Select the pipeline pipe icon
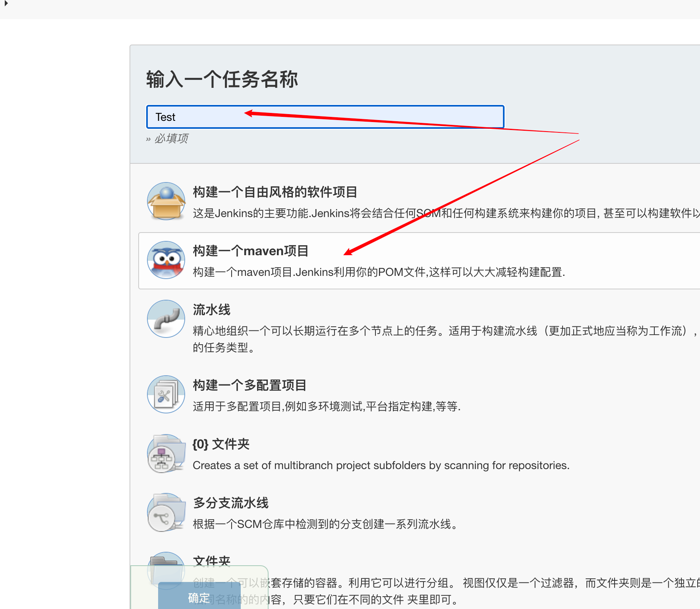The width and height of the screenshot is (700, 609). pos(166,319)
